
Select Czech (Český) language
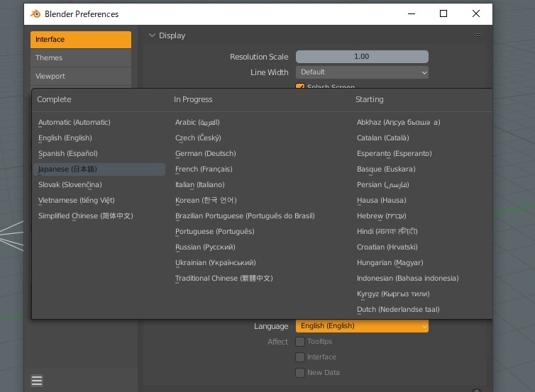pyautogui.click(x=198, y=138)
